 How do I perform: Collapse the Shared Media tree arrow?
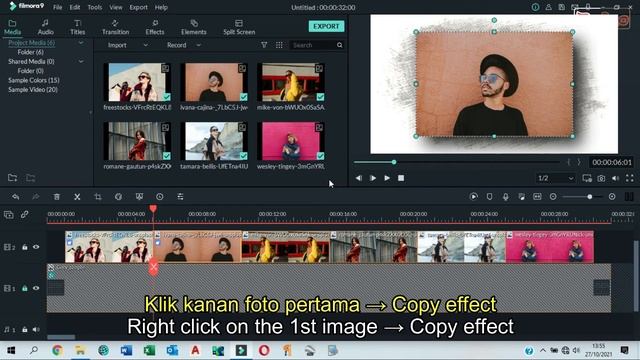coord(81,61)
